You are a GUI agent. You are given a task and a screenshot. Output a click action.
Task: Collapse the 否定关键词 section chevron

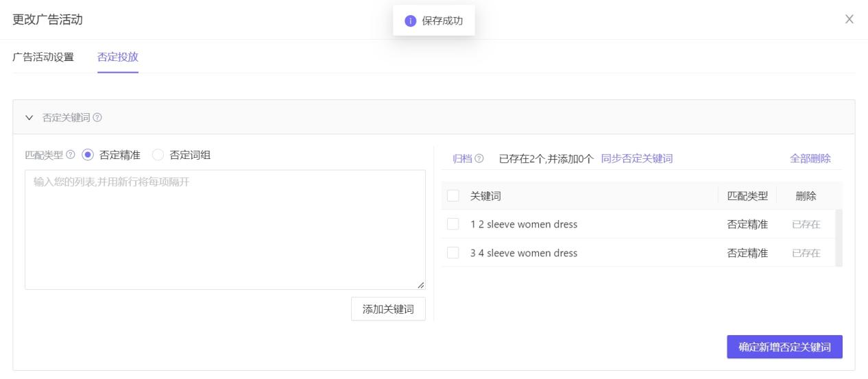tap(29, 118)
